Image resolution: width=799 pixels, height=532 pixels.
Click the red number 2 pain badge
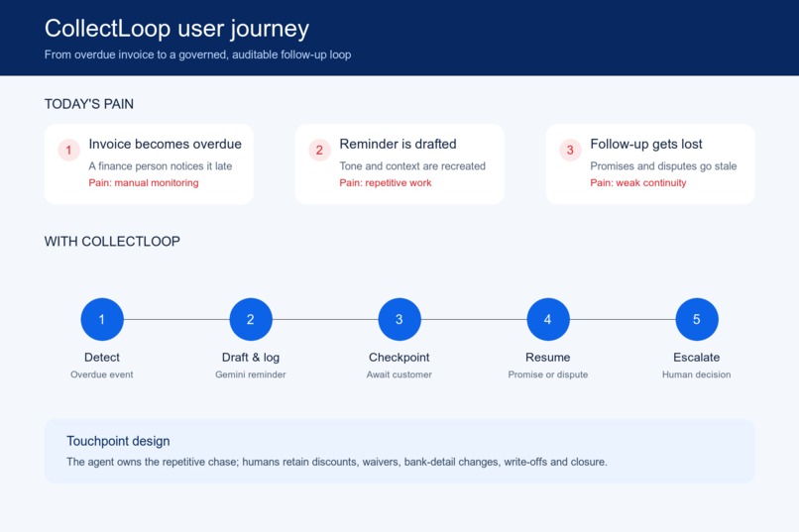tap(319, 151)
